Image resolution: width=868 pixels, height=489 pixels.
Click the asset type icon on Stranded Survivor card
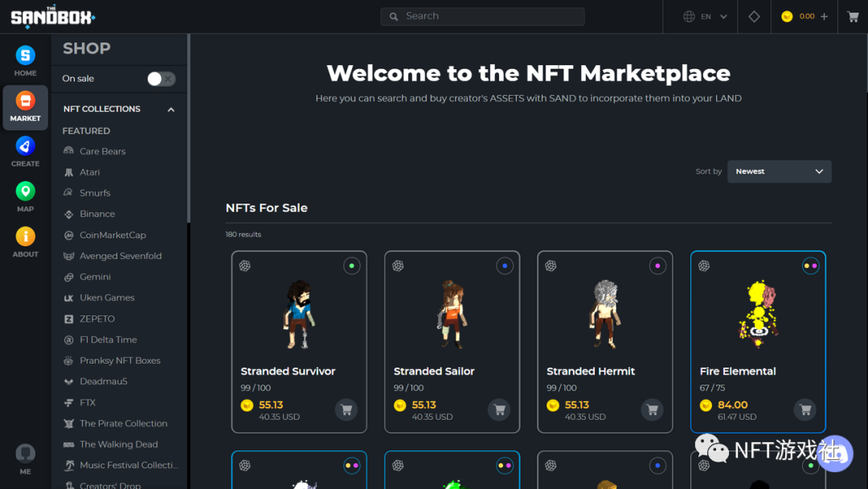[244, 266]
